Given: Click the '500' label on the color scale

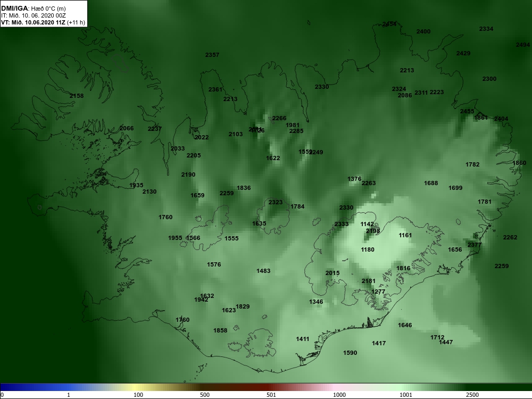Looking at the screenshot, I should (205, 395).
